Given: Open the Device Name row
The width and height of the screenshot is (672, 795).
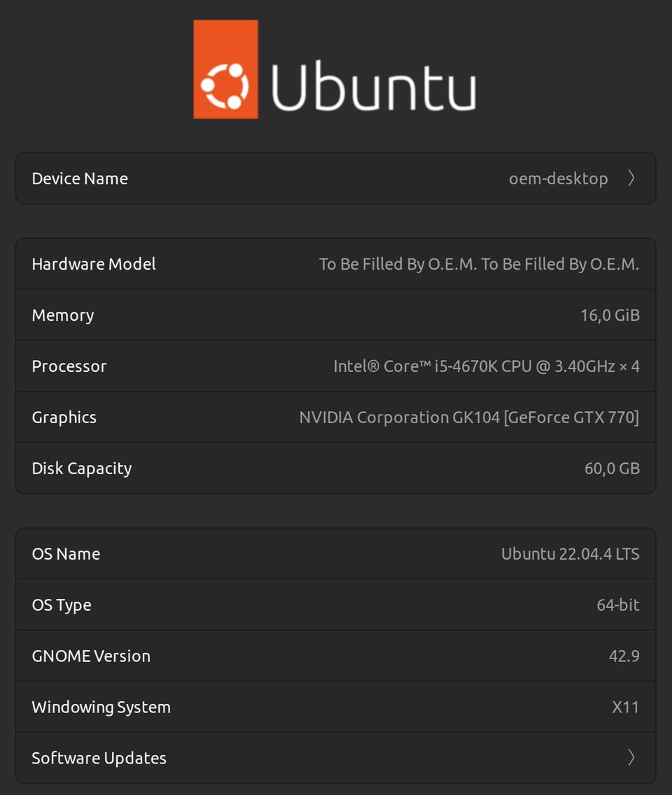Looking at the screenshot, I should 335,179.
